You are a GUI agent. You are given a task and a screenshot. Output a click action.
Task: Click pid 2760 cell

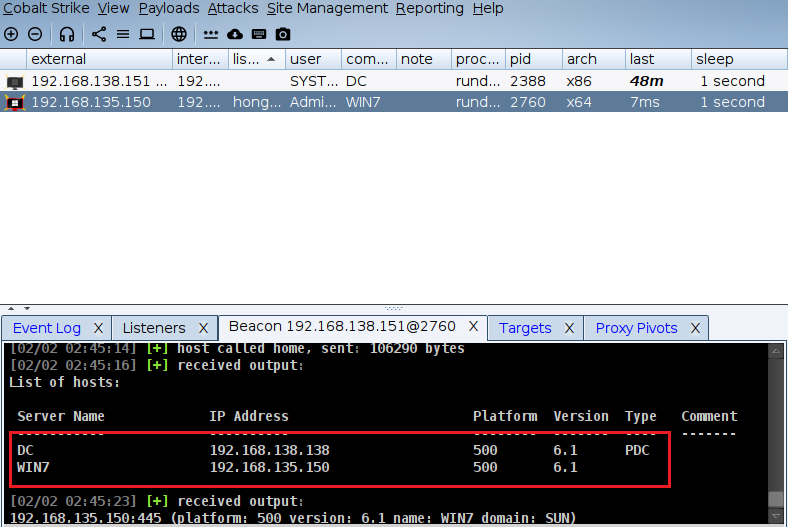(x=528, y=102)
